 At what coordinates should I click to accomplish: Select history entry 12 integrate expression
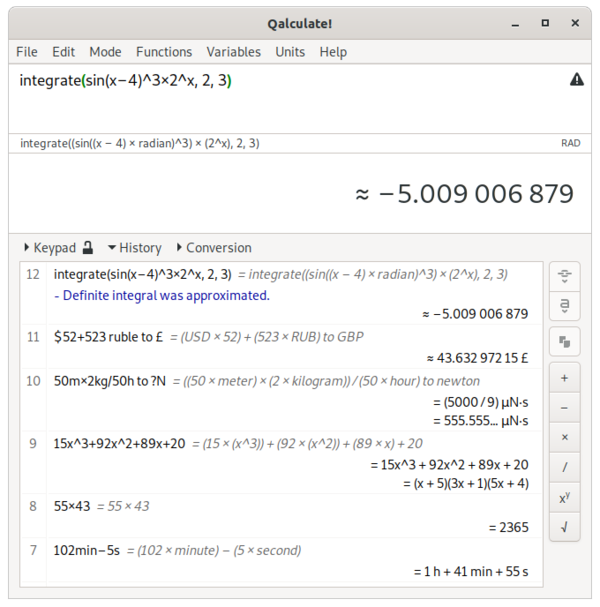click(x=142, y=274)
